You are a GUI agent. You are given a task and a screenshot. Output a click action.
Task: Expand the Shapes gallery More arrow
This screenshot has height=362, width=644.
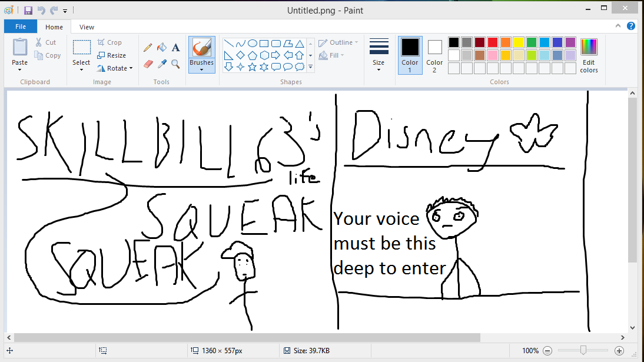[310, 67]
